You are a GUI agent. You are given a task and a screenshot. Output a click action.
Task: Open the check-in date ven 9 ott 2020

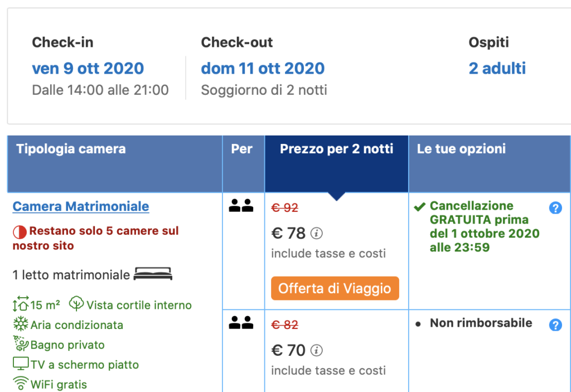pyautogui.click(x=88, y=69)
